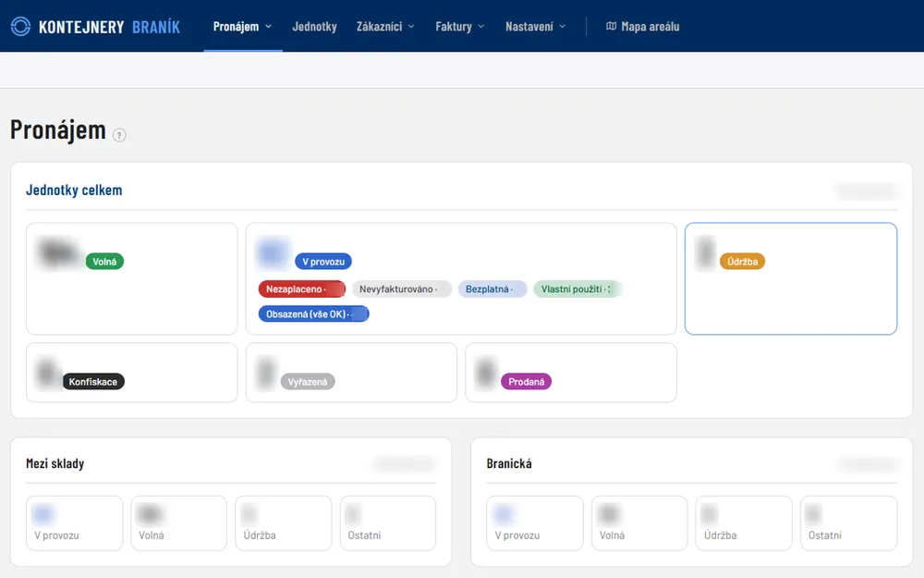Open Údržba tile under Branická
This screenshot has height=578, width=924.
(744, 523)
